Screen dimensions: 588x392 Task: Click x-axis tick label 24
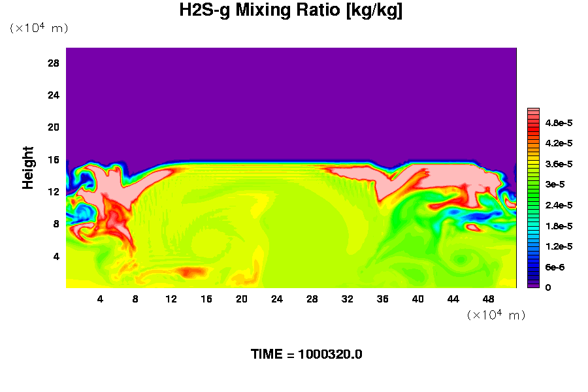277,299
